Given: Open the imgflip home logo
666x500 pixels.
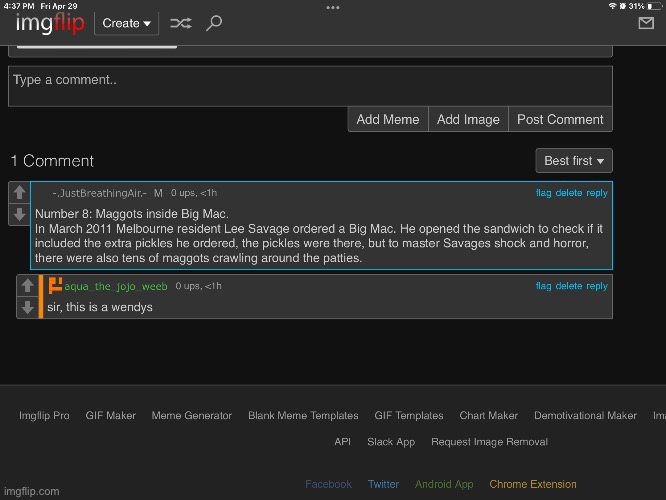Looking at the screenshot, I should coord(50,23).
